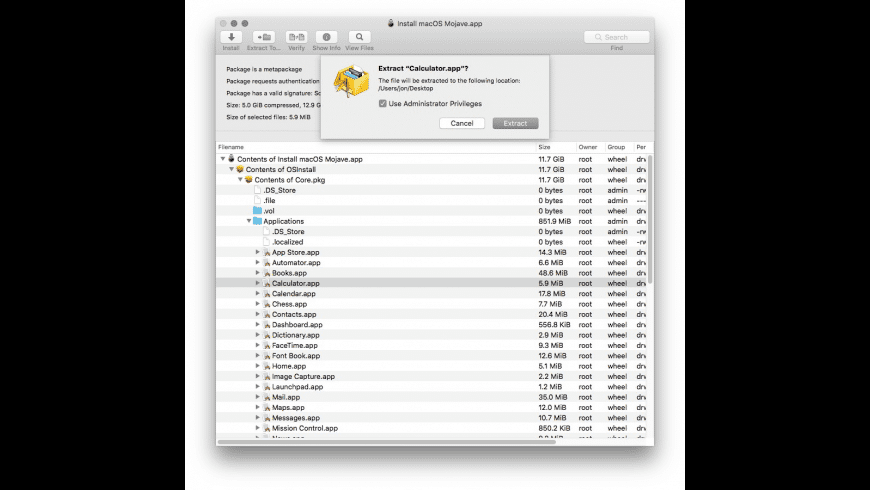
Task: Expand the Mail.app disclosure triangle
Action: pyautogui.click(x=257, y=397)
